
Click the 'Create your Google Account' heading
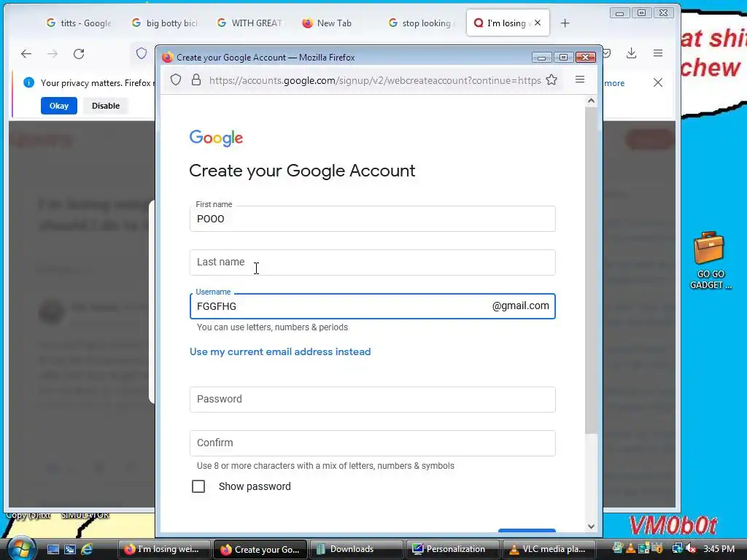click(x=302, y=171)
